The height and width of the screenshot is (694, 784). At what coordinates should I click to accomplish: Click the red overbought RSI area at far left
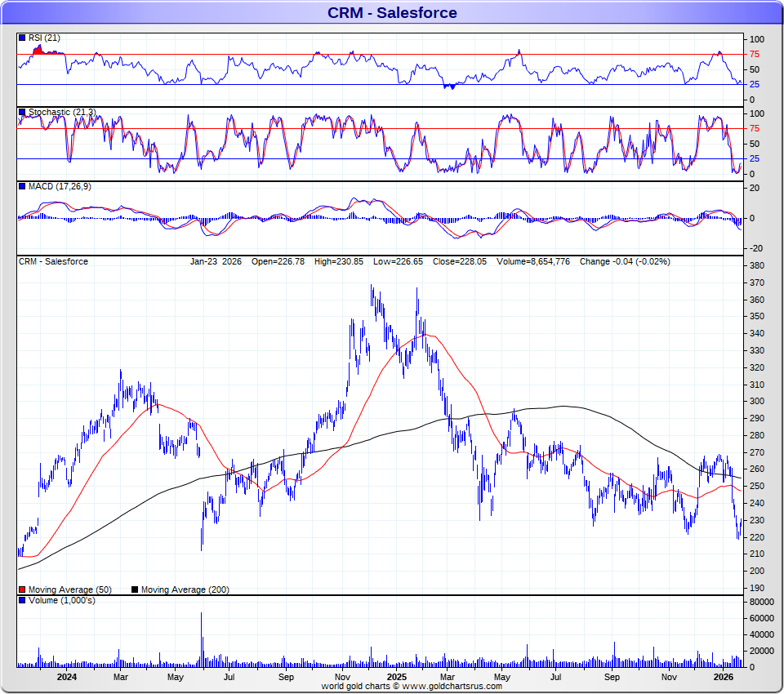coord(39,50)
